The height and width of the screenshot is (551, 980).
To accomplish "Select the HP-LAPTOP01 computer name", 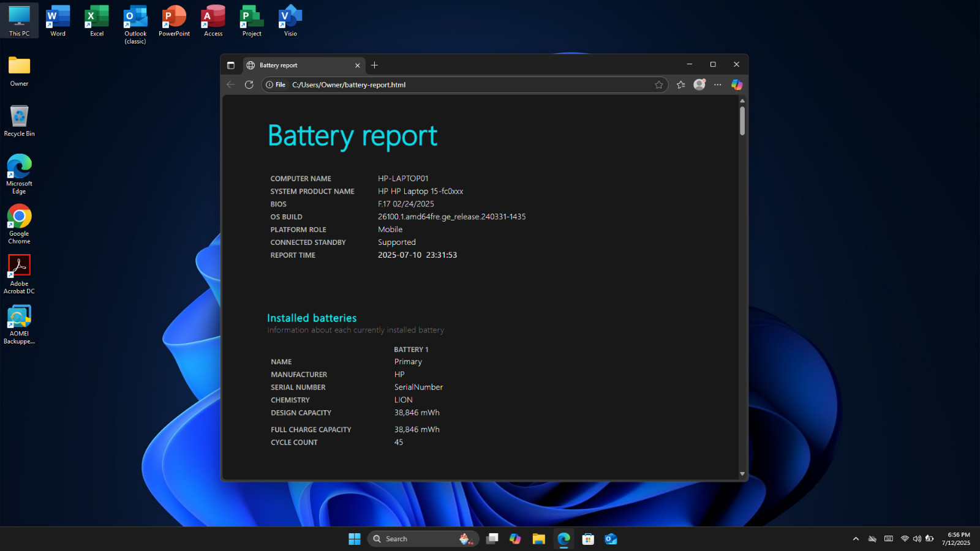I will point(403,179).
